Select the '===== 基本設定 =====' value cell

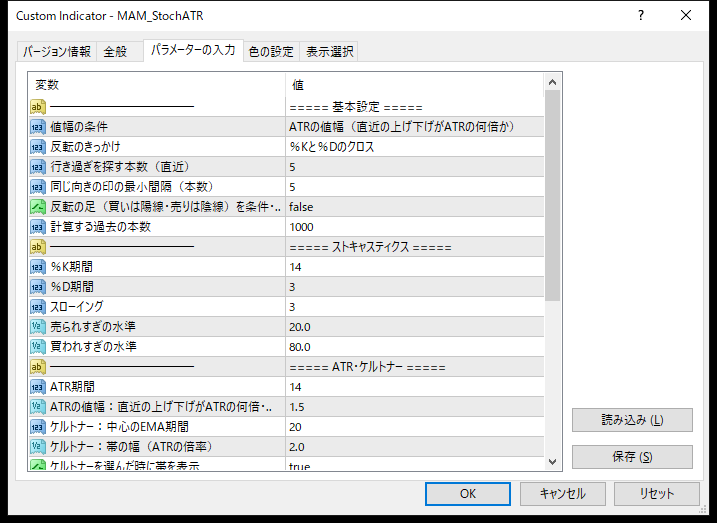point(415,107)
